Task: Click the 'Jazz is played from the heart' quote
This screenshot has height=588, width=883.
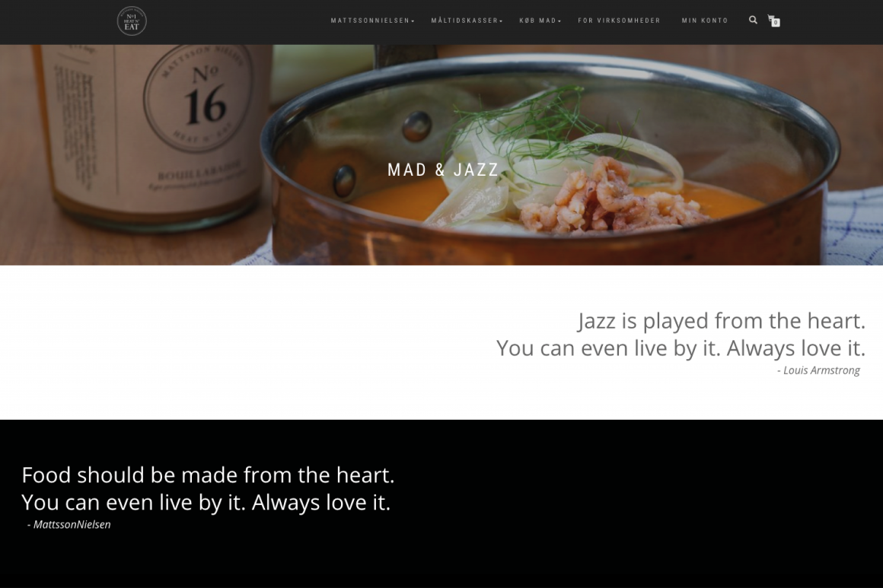Action: point(722,321)
